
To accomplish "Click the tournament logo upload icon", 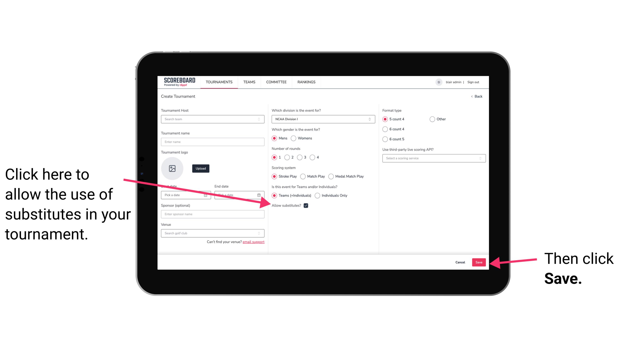I will [172, 168].
